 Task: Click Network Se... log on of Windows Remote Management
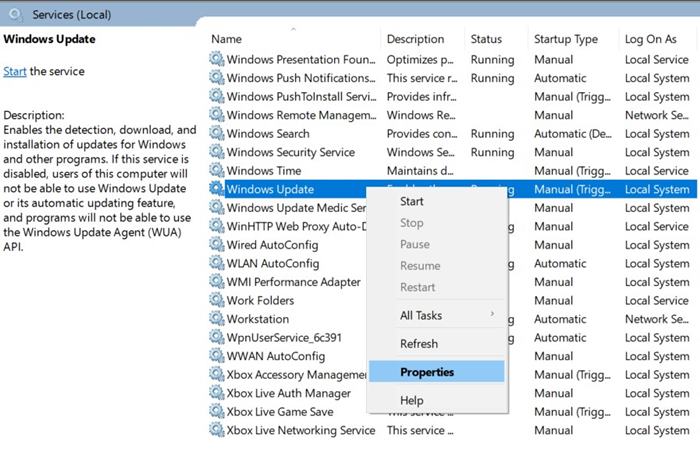pyautogui.click(x=657, y=115)
